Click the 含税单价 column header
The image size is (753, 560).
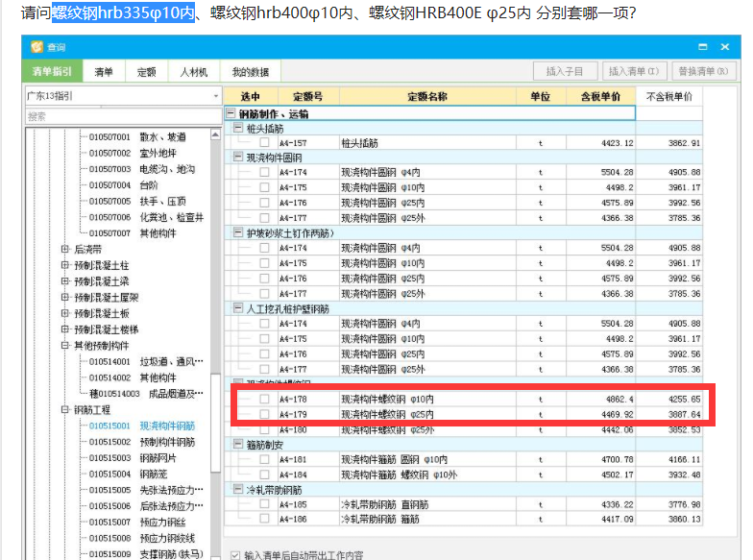click(x=600, y=96)
